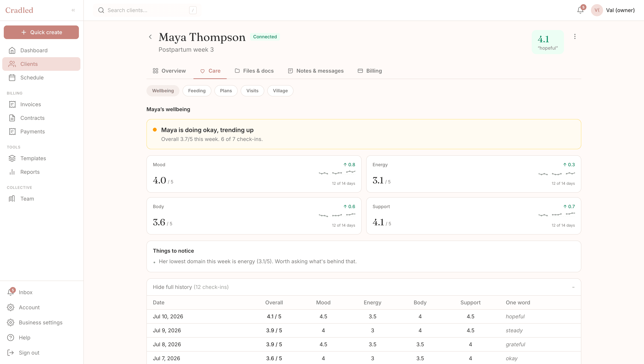Open the three-dot more options menu

(575, 37)
